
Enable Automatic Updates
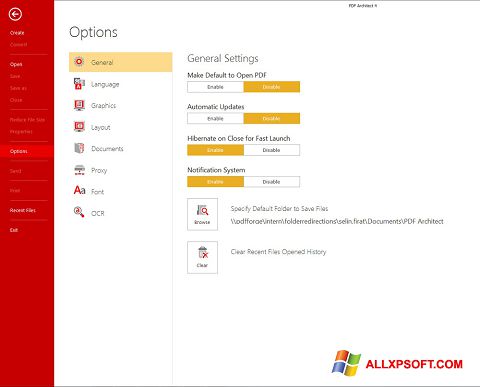pos(215,119)
